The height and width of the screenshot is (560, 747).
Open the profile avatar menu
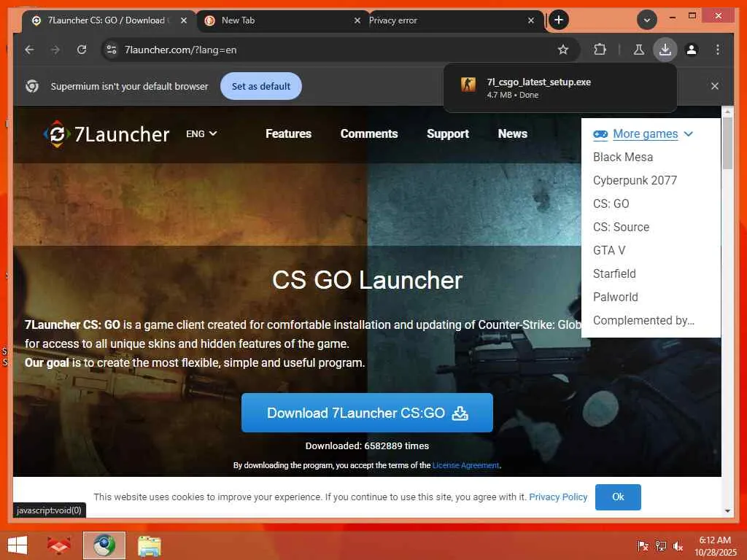(x=692, y=50)
